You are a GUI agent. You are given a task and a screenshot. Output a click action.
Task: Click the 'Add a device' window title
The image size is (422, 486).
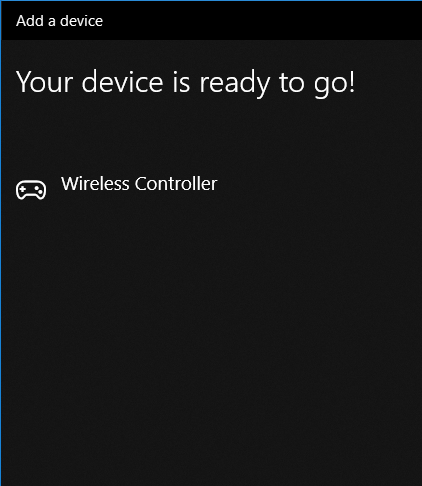59,21
